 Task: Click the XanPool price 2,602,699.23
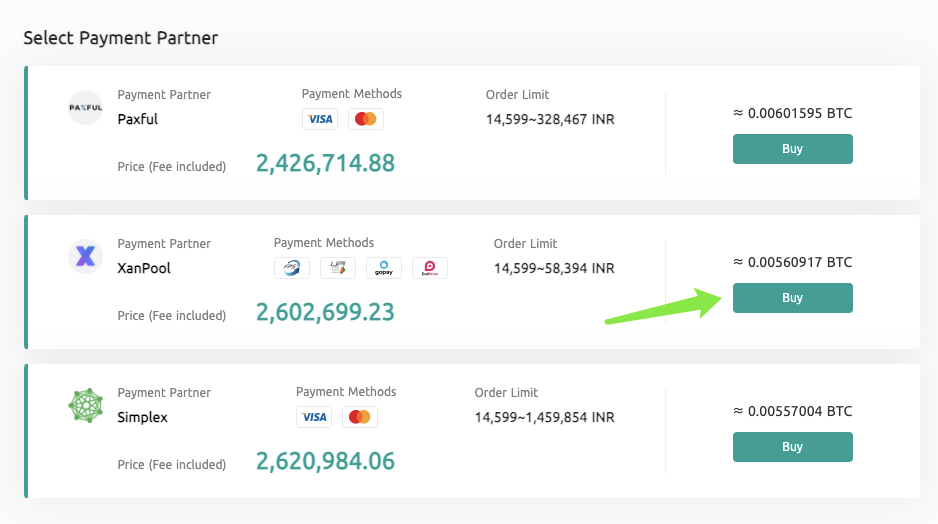point(325,312)
